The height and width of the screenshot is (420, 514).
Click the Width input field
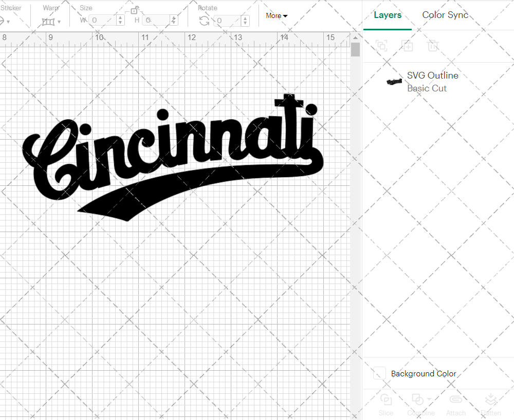click(x=103, y=21)
